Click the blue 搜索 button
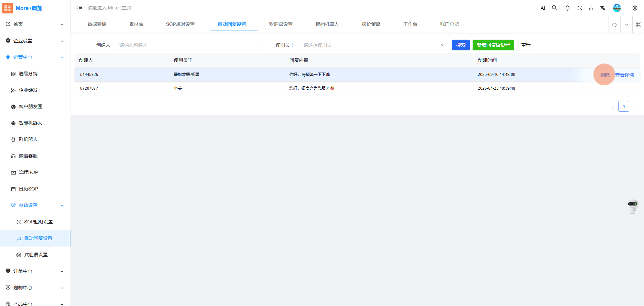 pyautogui.click(x=461, y=45)
